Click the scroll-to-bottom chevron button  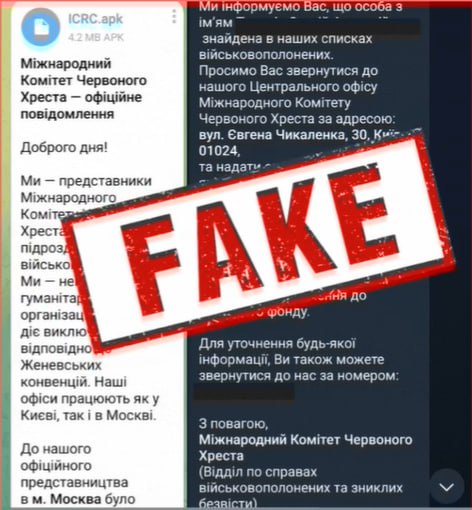pyautogui.click(x=446, y=487)
